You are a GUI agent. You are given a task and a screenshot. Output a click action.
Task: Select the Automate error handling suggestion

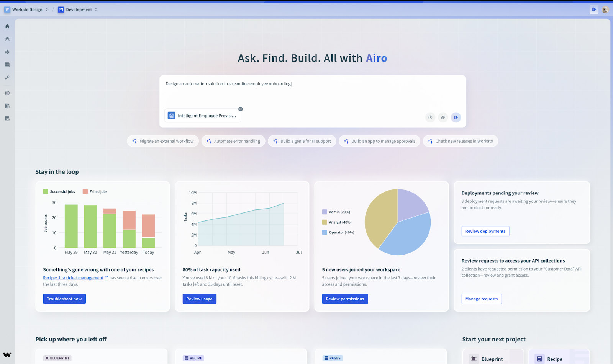click(233, 141)
